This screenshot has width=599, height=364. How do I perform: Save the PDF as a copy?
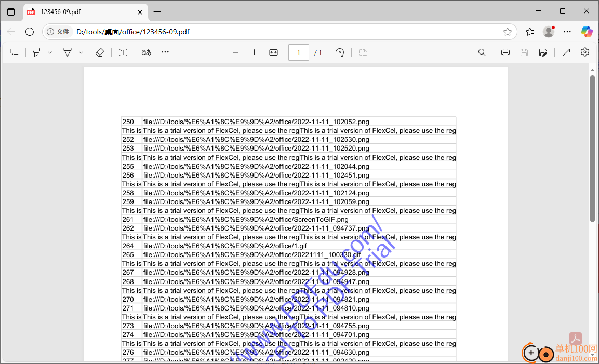tap(543, 53)
